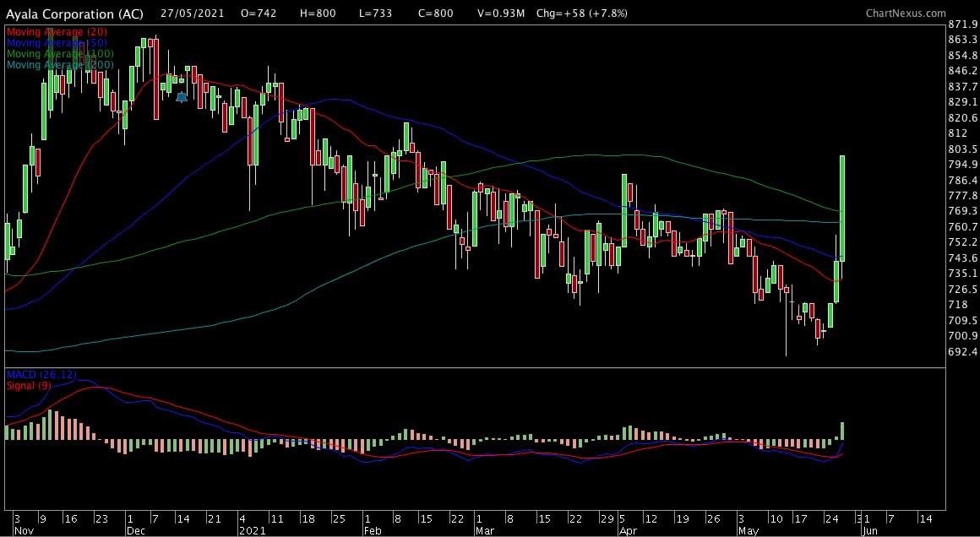Click the 786.4 price axis label

[x=962, y=180]
